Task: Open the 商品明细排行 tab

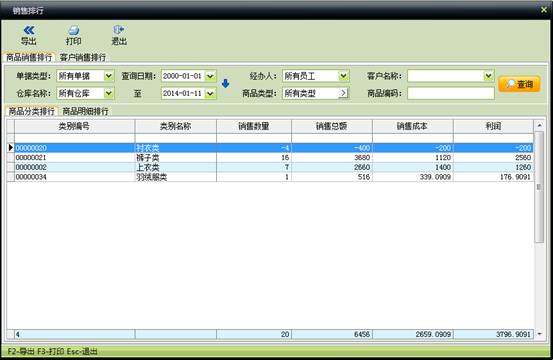Action: [x=85, y=111]
